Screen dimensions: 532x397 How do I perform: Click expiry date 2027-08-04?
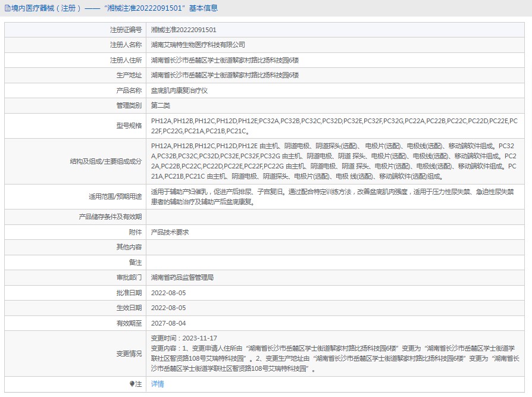point(168,323)
